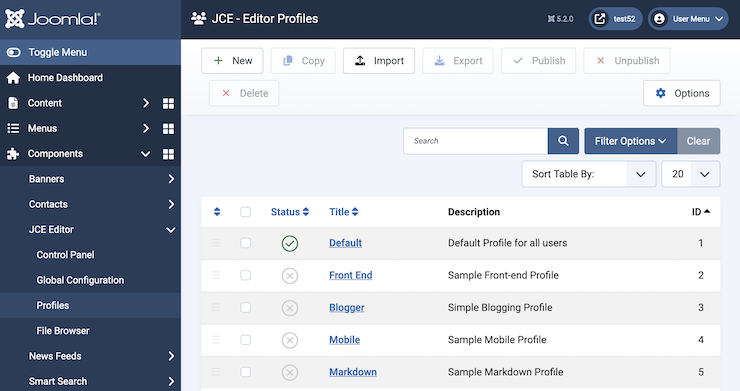Open the Content dashboard grid icon
This screenshot has height=391, width=740.
(x=168, y=103)
